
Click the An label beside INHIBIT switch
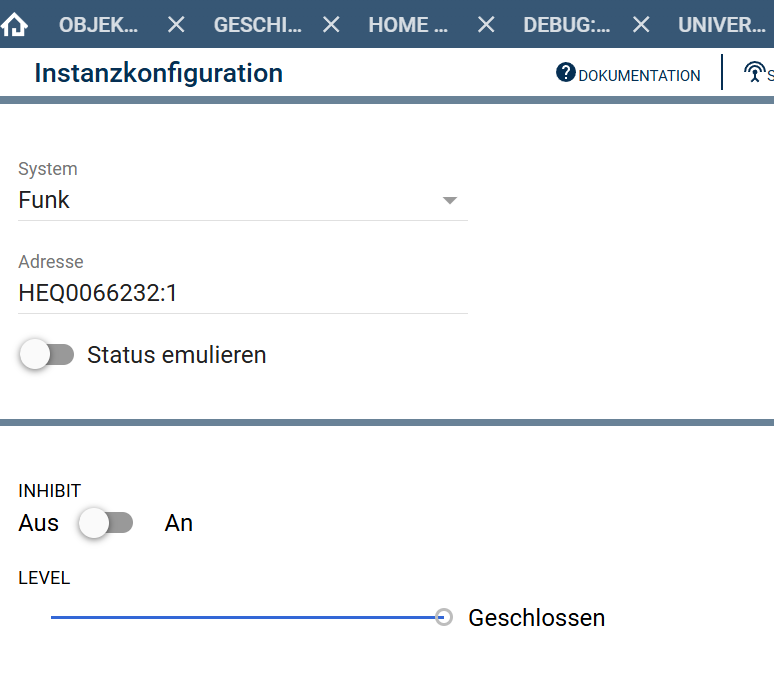coord(179,523)
